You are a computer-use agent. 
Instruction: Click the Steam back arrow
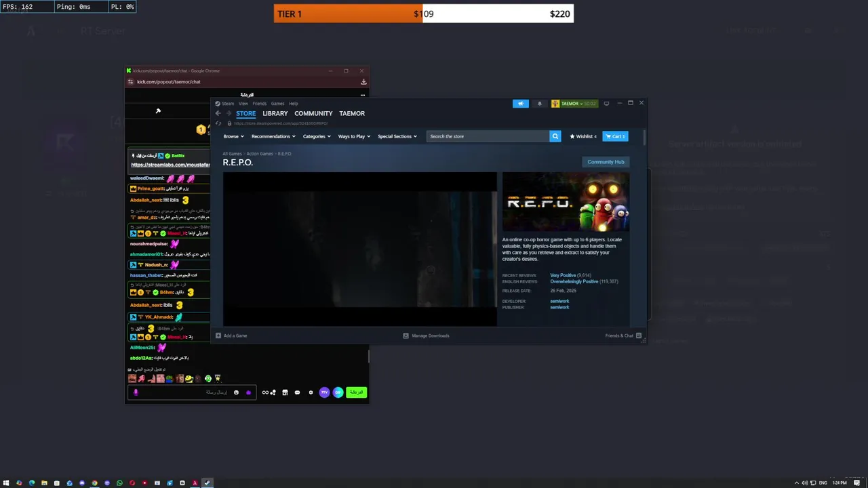218,114
